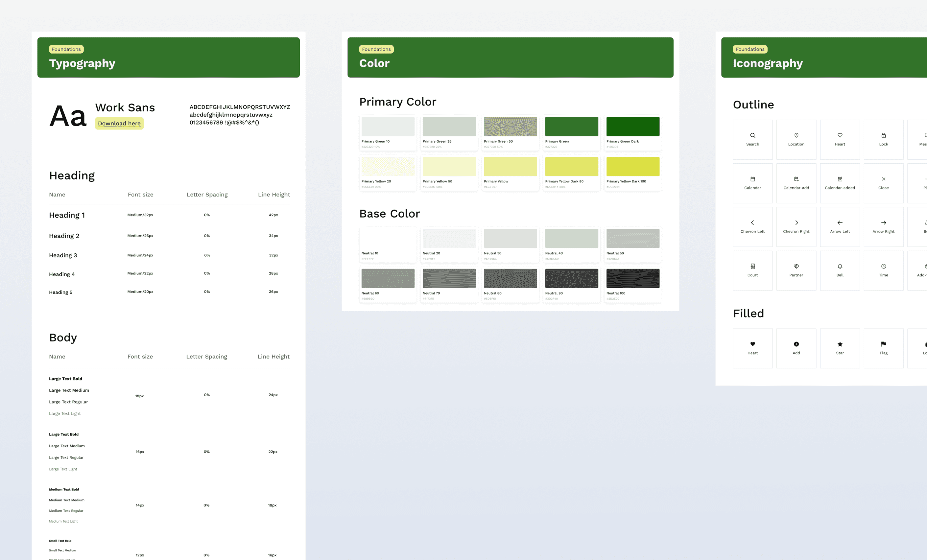927x560 pixels.
Task: Click the 'Heading 5' row name
Action: pyautogui.click(x=60, y=292)
